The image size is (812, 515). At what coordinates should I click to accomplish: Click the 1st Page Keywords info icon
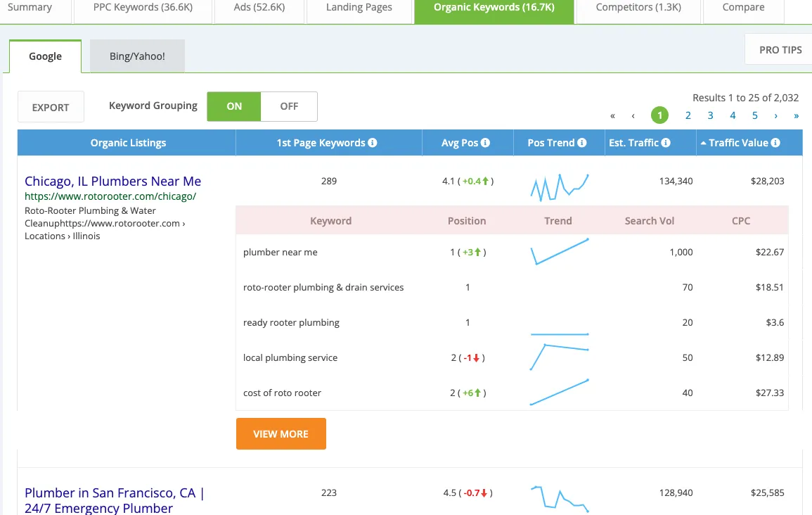[373, 143]
